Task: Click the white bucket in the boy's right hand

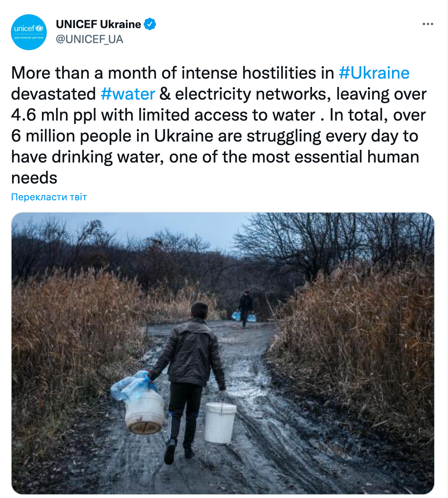Action: [220, 422]
